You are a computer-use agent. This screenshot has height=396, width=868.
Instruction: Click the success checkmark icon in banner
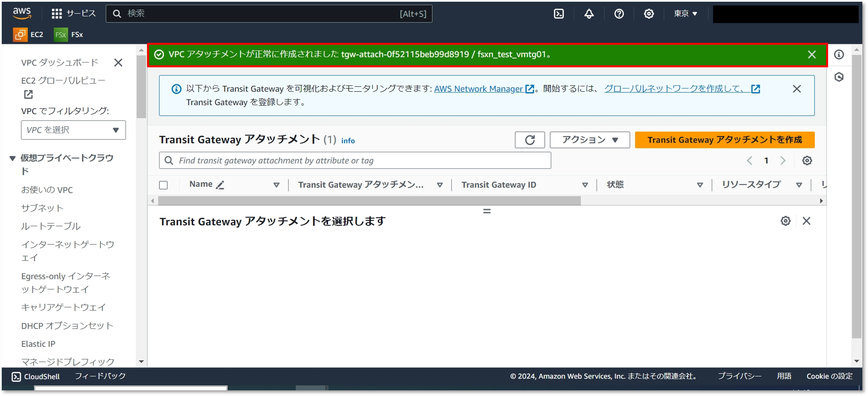pyautogui.click(x=159, y=55)
